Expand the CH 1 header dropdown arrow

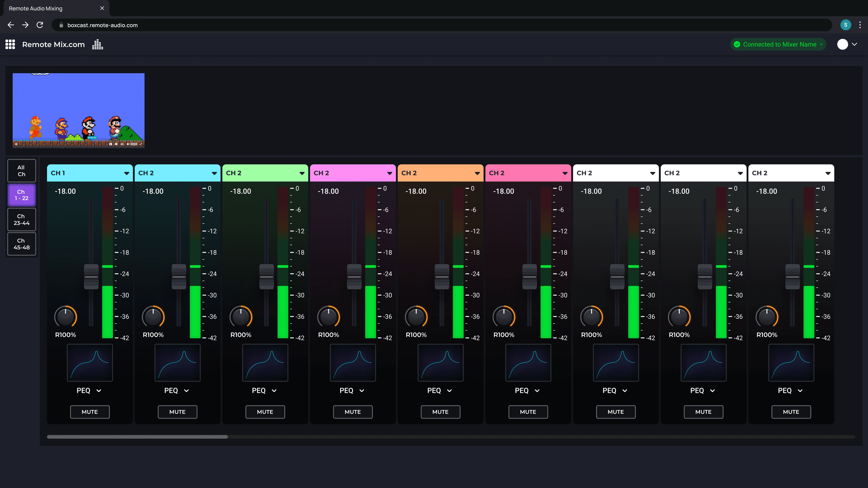(126, 173)
